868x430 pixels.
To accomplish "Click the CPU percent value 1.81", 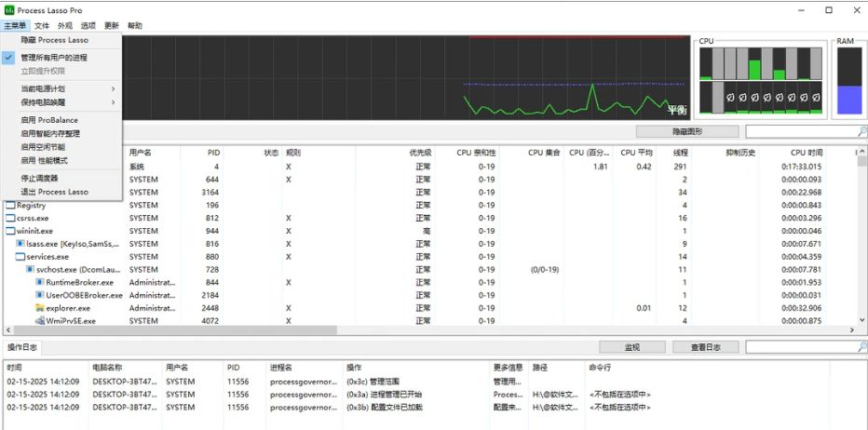I will pyautogui.click(x=600, y=167).
